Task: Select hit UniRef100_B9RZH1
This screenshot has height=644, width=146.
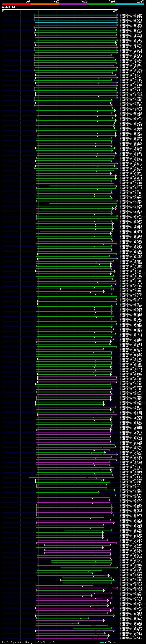Action: [x=131, y=580]
